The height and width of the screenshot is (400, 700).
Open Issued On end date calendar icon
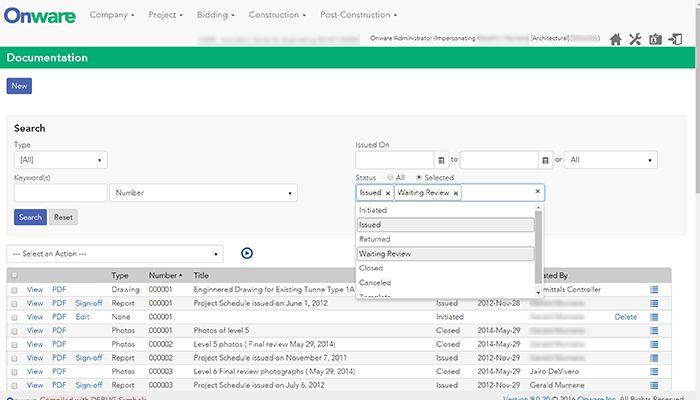545,160
